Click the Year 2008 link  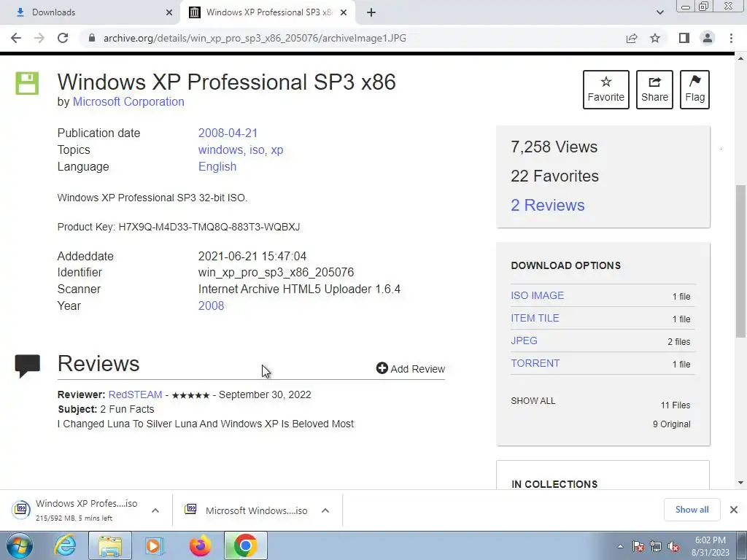point(211,306)
